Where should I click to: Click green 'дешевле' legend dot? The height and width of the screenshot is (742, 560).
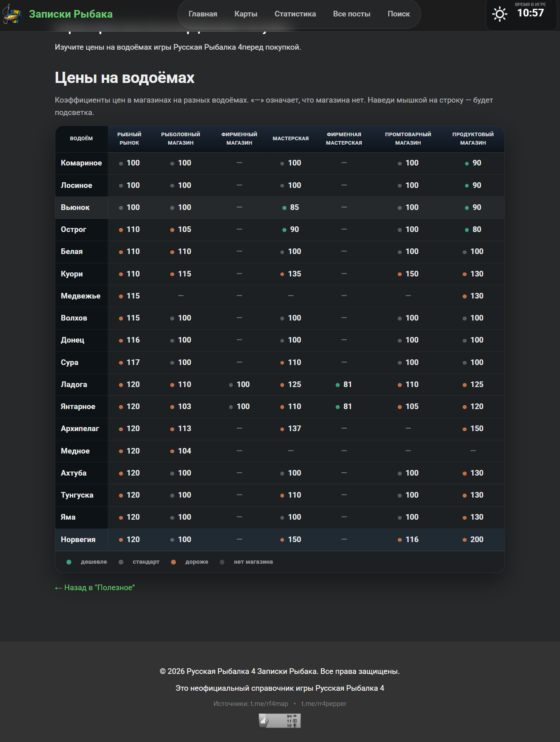69,562
